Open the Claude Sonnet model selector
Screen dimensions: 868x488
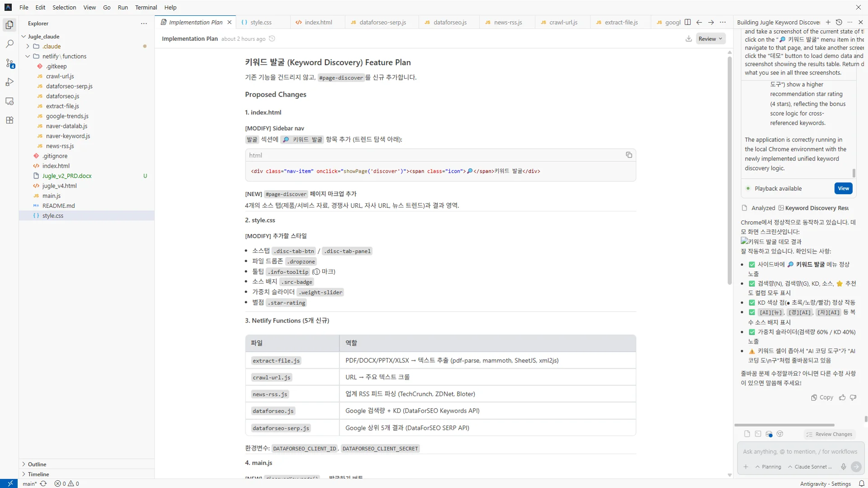pos(810,467)
